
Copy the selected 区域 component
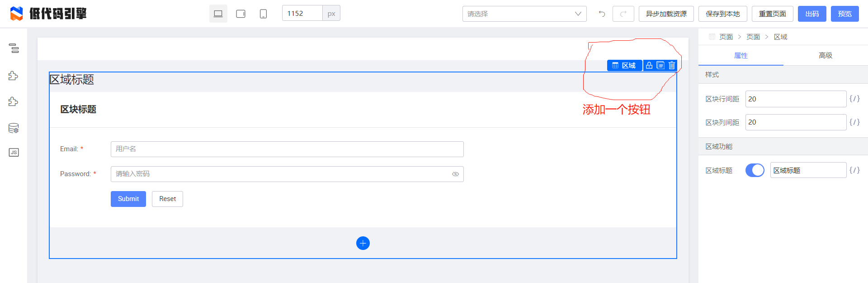(660, 66)
